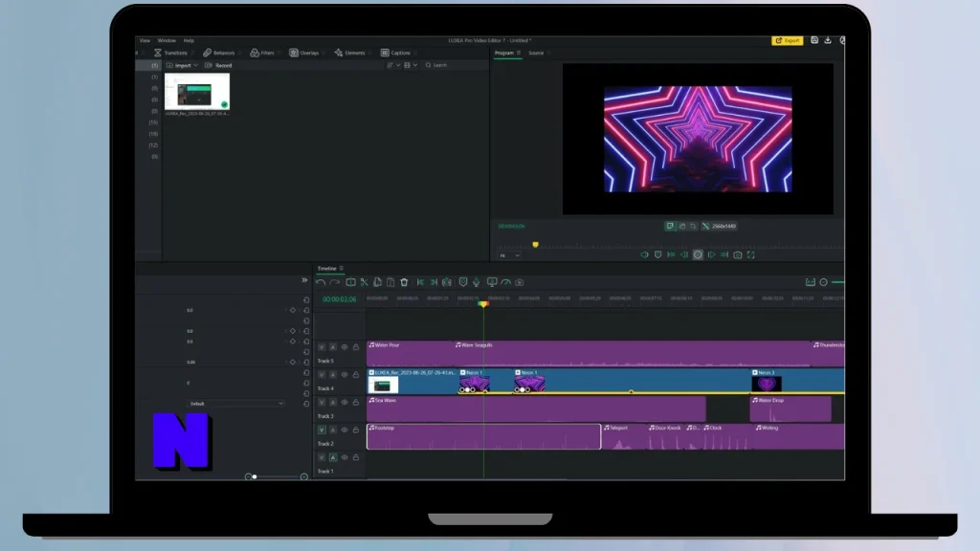The image size is (980, 551).
Task: Open the Program panel menu icon
Action: (519, 54)
